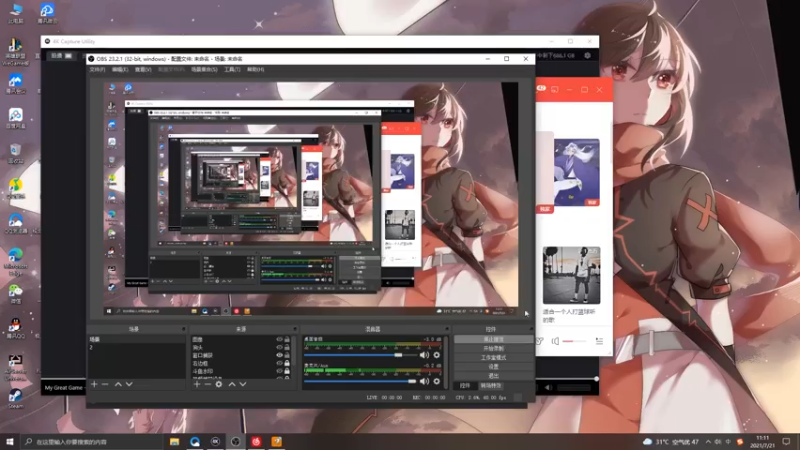Screen dimensions: 800x450
Task: Pop out the 控件 dock panel header icon
Action: tap(531, 329)
